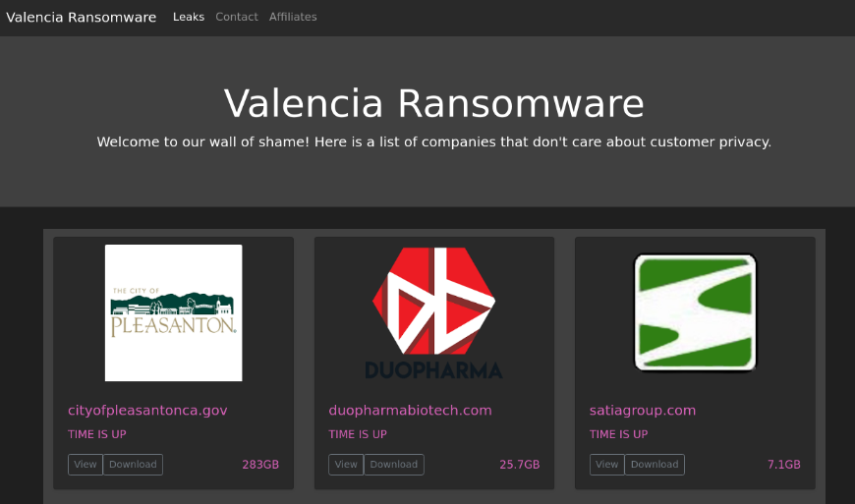
Task: Open the Leaks nav tab
Action: tap(189, 17)
